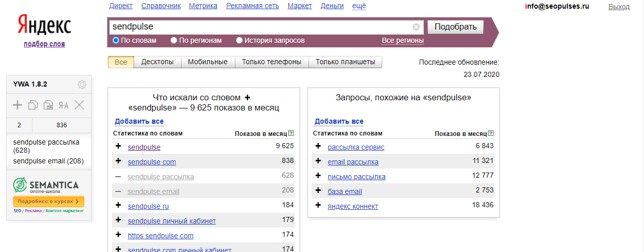Screen dimensions: 644x252
Task: Add 'https sendpulse com' with its plus icon
Action: click(x=118, y=235)
